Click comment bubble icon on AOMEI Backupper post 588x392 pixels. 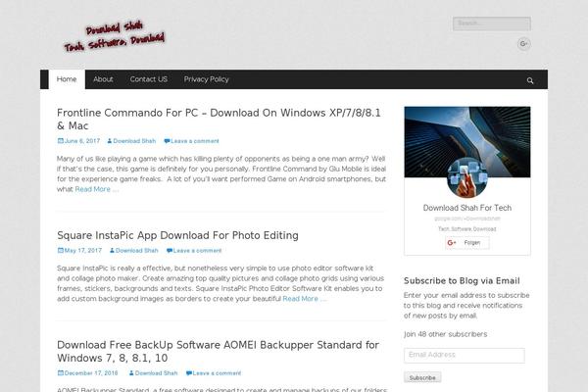(189, 373)
